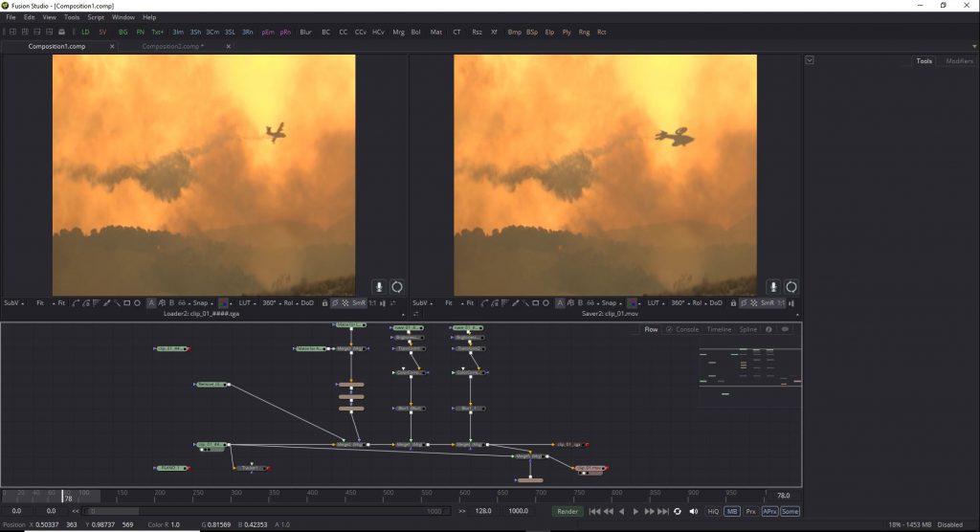Toggle MB motion blur
Viewport: 980px width, 532px height.
pyautogui.click(x=731, y=511)
